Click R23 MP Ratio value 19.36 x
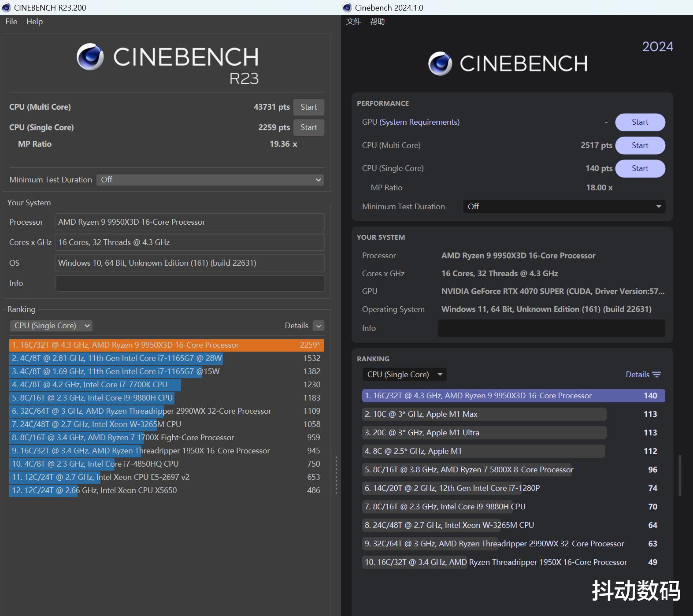Image resolution: width=693 pixels, height=616 pixels. click(283, 144)
